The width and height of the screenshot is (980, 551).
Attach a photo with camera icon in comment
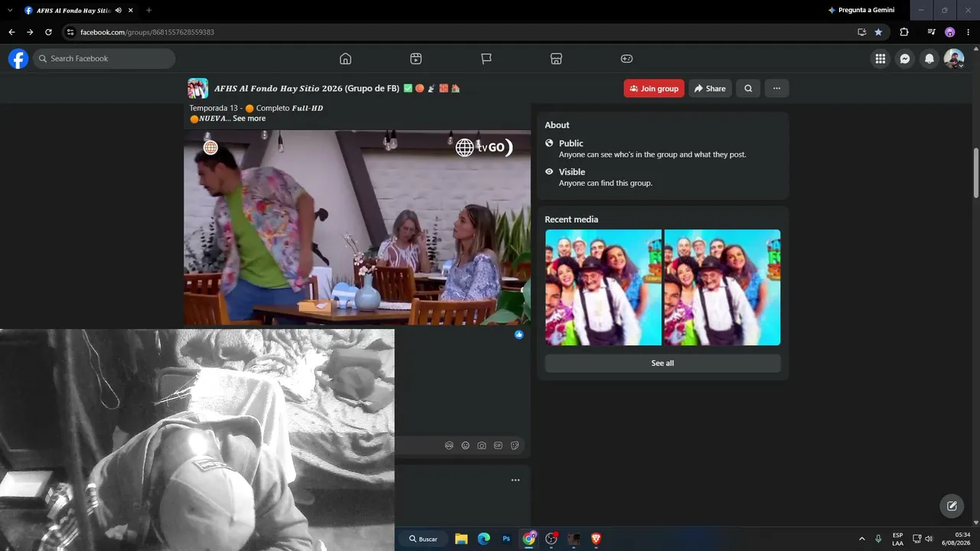click(482, 445)
